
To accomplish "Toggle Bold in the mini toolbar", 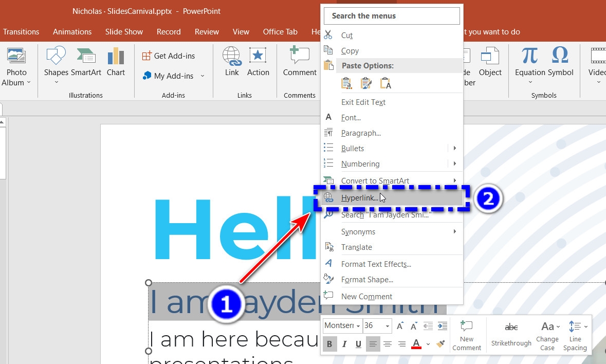I will [329, 344].
